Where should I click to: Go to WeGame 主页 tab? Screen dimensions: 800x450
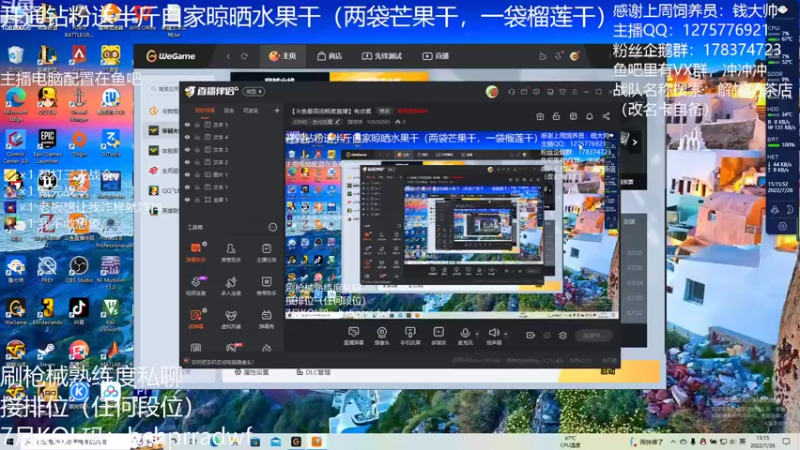[x=282, y=56]
